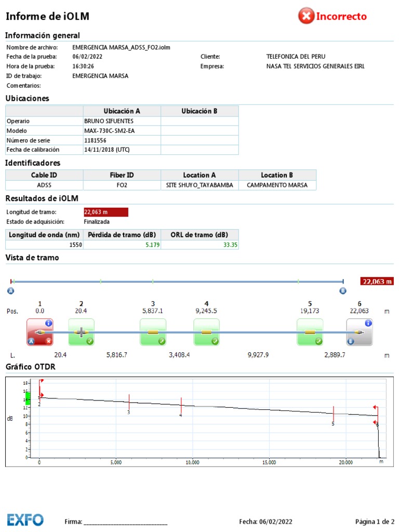Click the EXFO logo
This screenshot has width=399, height=532.
(25, 520)
